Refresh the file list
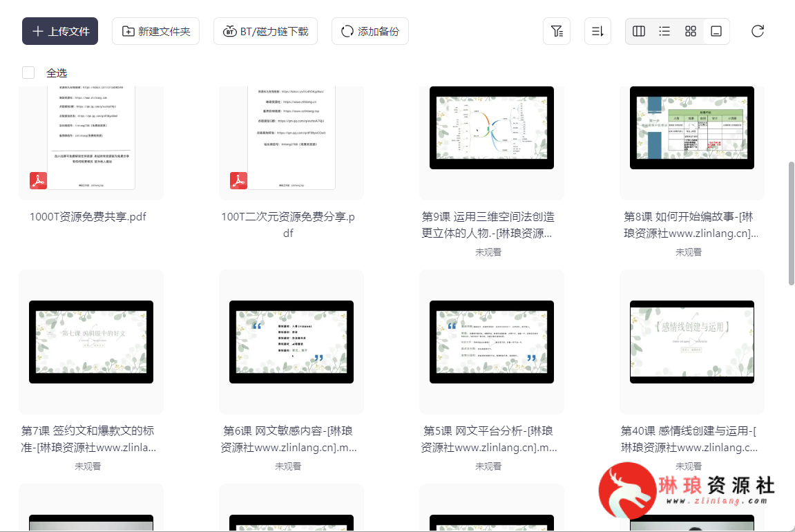 pyautogui.click(x=758, y=32)
